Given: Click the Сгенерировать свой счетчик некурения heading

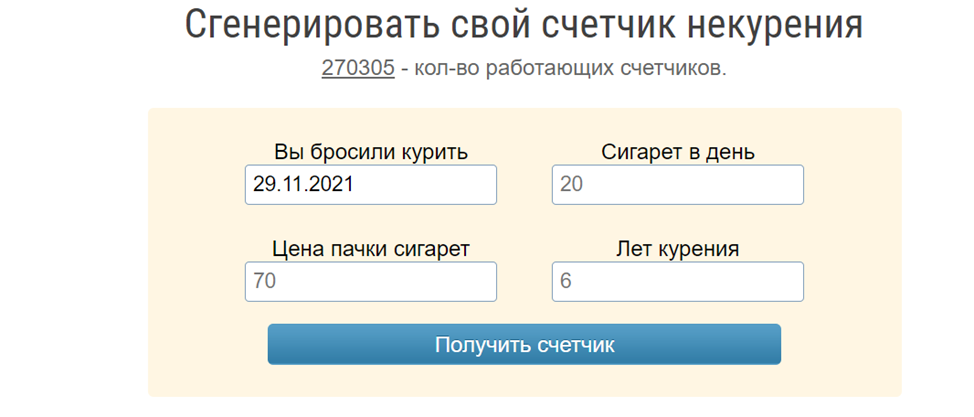Looking at the screenshot, I should tap(523, 27).
